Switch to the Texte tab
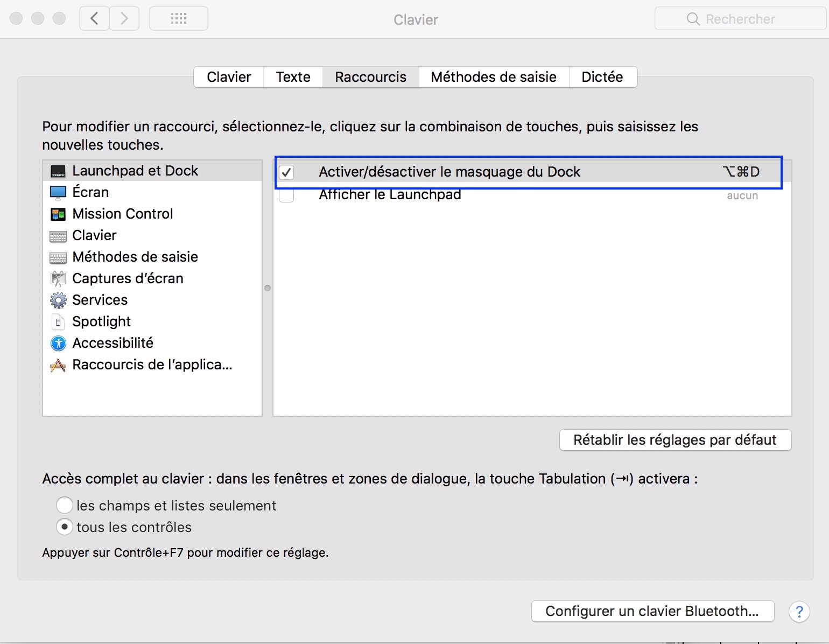The height and width of the screenshot is (644, 829). pos(293,77)
